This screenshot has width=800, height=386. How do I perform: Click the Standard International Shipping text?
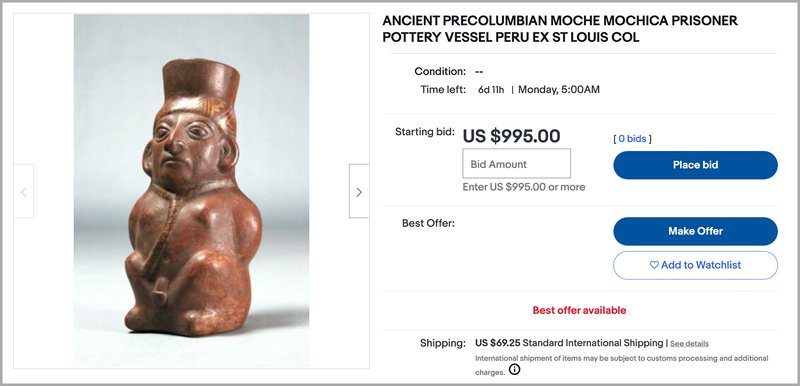click(593, 343)
